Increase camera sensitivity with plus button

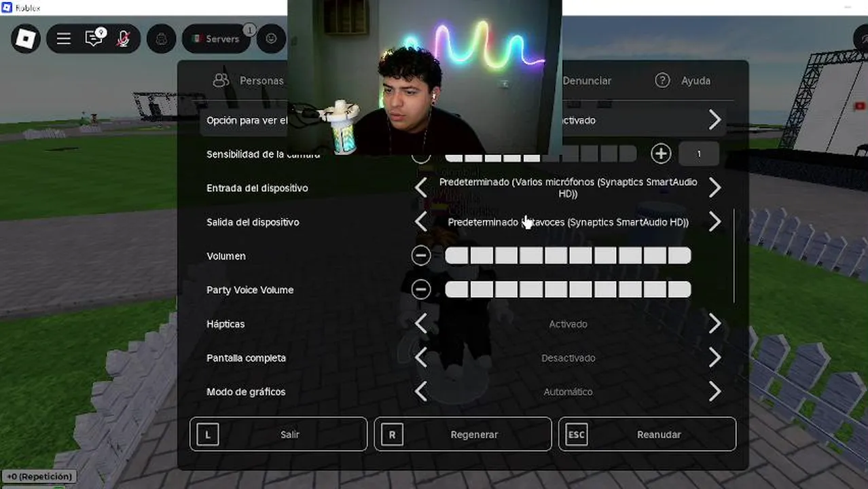coord(661,154)
